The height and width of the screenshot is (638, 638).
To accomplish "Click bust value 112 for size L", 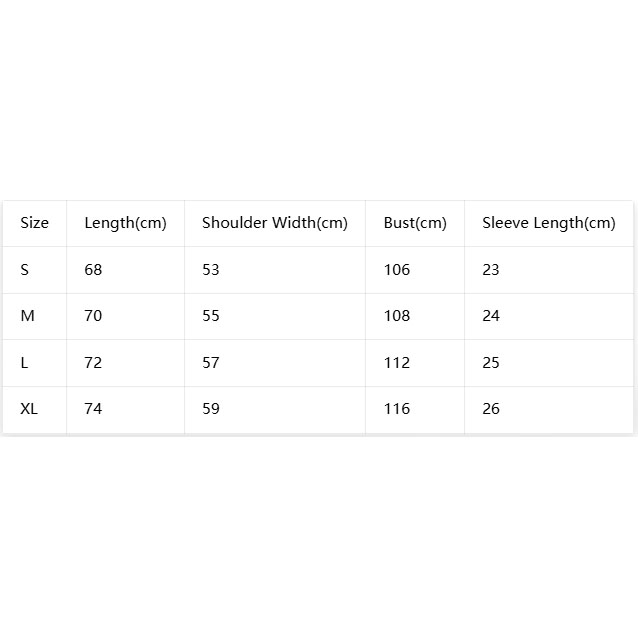I will click(397, 362).
